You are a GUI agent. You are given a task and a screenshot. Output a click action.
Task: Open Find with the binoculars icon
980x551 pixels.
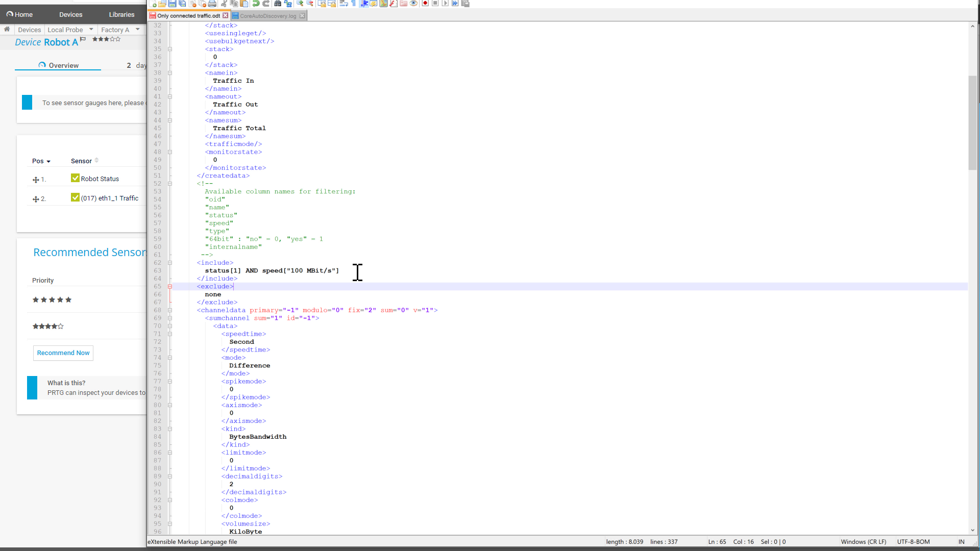tap(278, 3)
